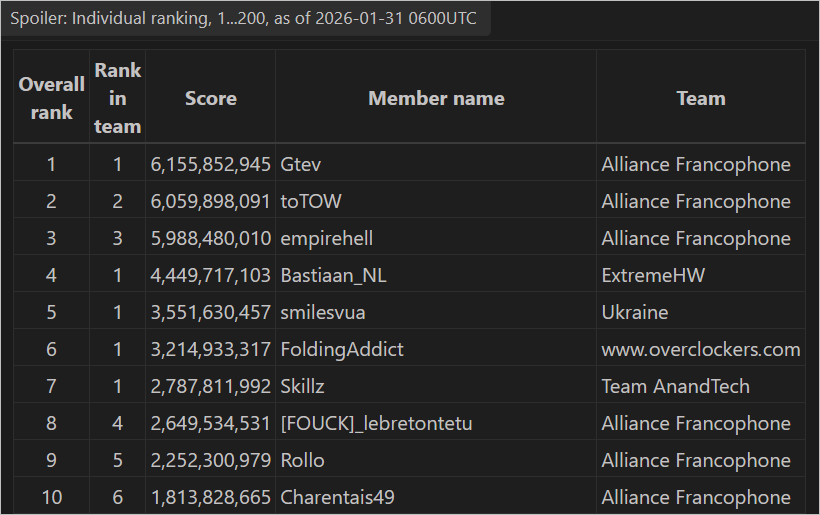
Task: Click score 6,155,852,945
Action: (x=210, y=164)
